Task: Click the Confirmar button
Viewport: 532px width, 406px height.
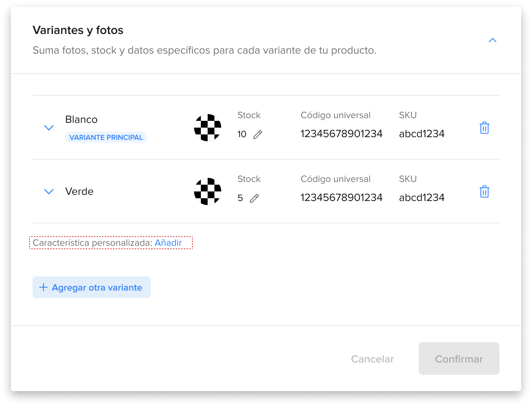Action: pos(459,358)
